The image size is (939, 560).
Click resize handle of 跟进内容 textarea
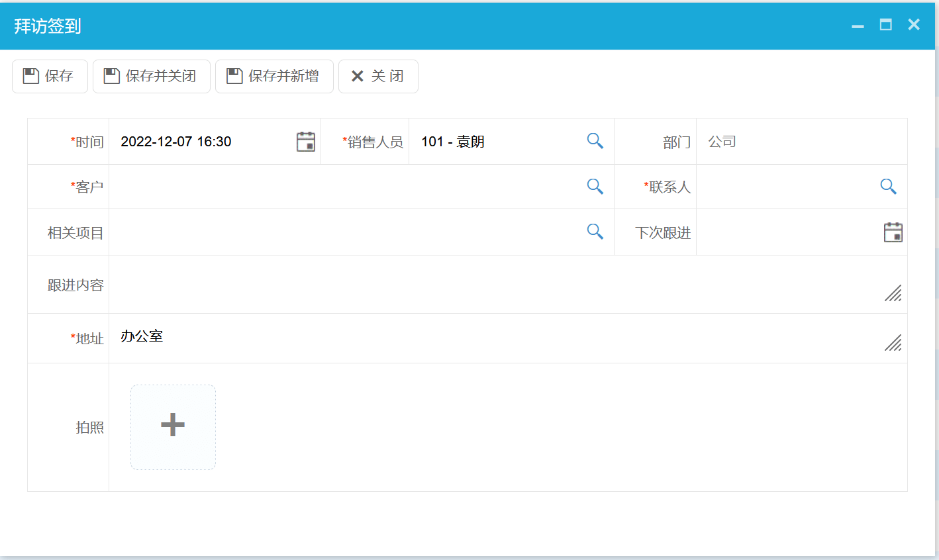point(893,293)
